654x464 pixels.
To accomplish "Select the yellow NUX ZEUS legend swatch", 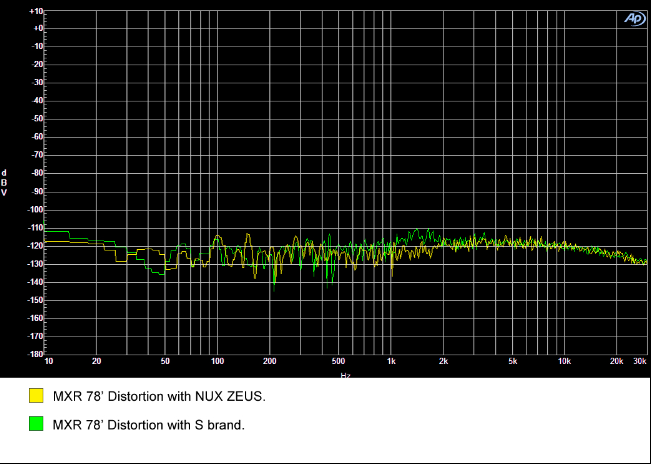I will coord(36,397).
